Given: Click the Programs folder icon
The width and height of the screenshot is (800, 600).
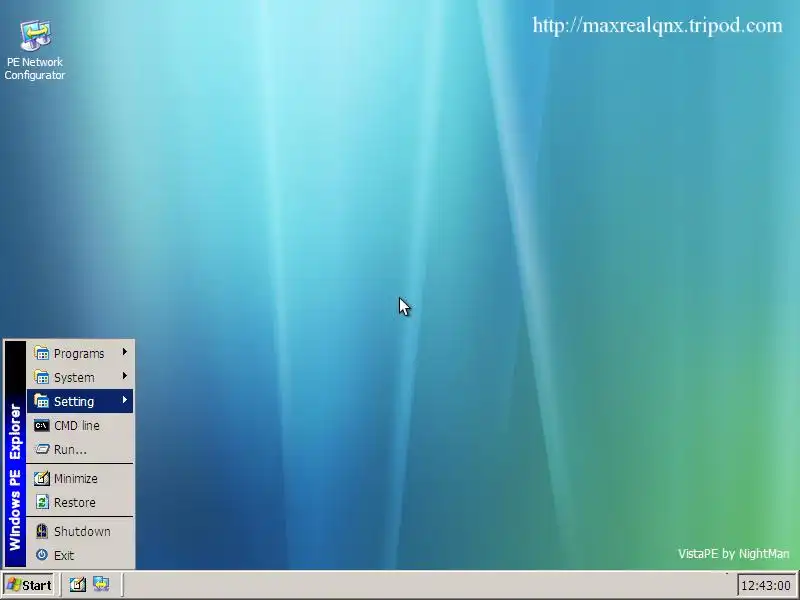Looking at the screenshot, I should click(41, 353).
